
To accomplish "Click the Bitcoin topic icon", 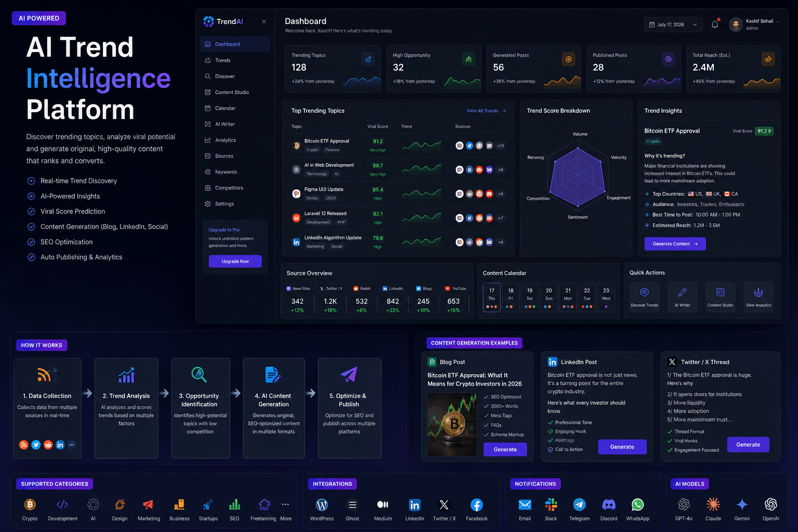I will click(x=296, y=145).
